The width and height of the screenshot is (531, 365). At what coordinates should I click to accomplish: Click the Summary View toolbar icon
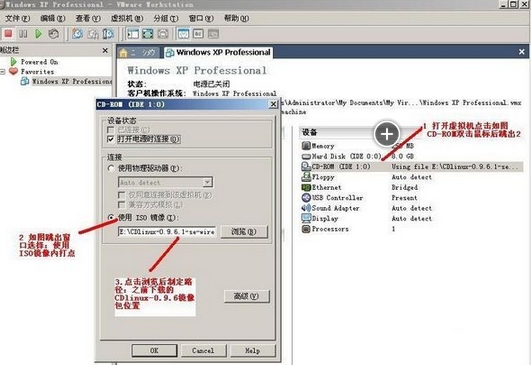184,34
